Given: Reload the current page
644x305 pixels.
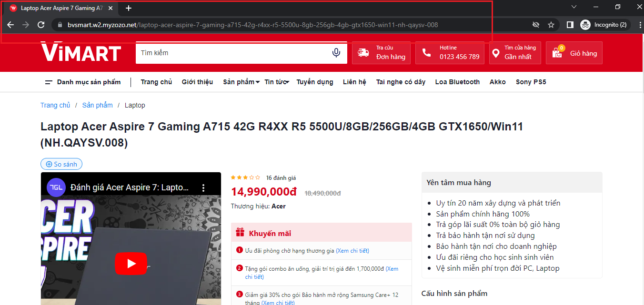Looking at the screenshot, I should (41, 25).
